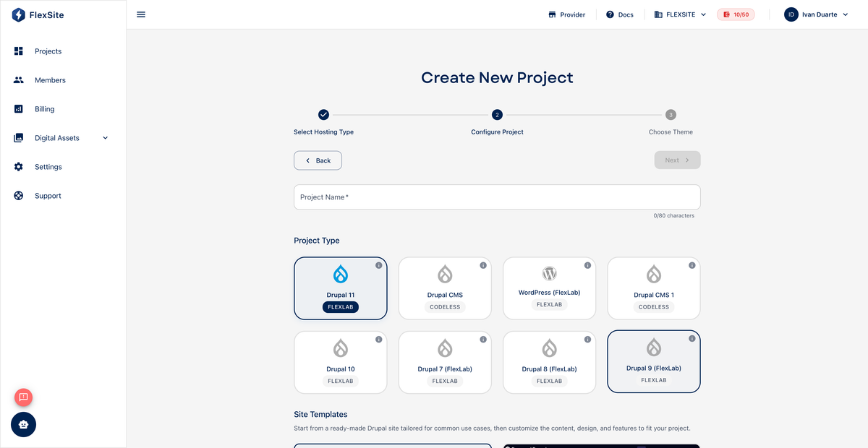The image size is (868, 448).
Task: Select the WordPress (FlexLab) project type card
Action: (549, 288)
